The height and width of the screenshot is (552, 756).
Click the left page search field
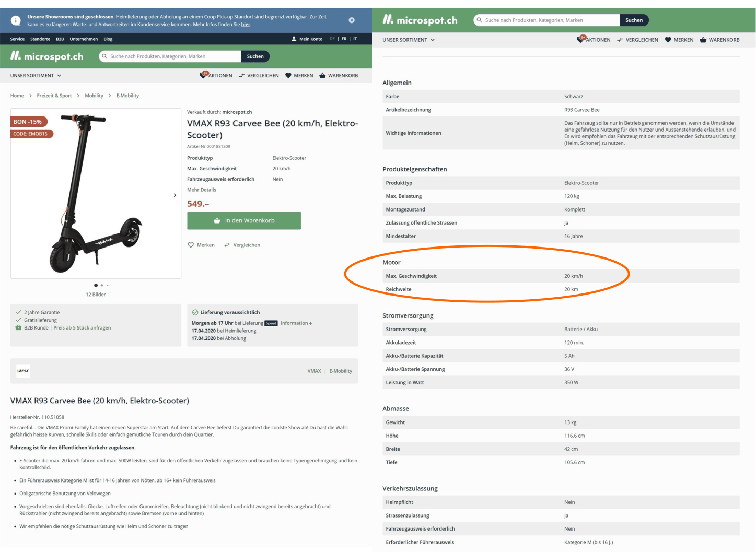(x=170, y=56)
